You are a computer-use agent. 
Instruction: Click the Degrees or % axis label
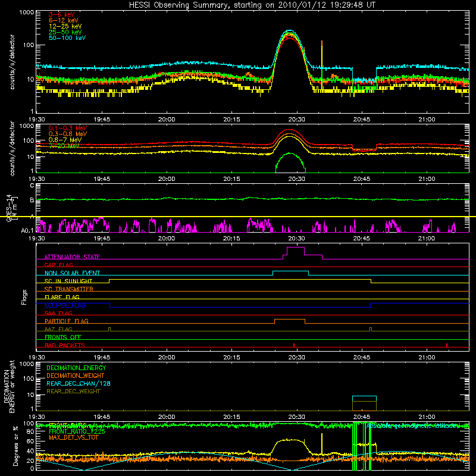(15, 446)
